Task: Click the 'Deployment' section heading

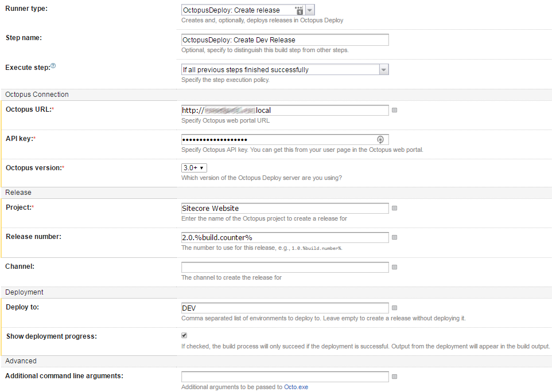Action: (x=24, y=292)
